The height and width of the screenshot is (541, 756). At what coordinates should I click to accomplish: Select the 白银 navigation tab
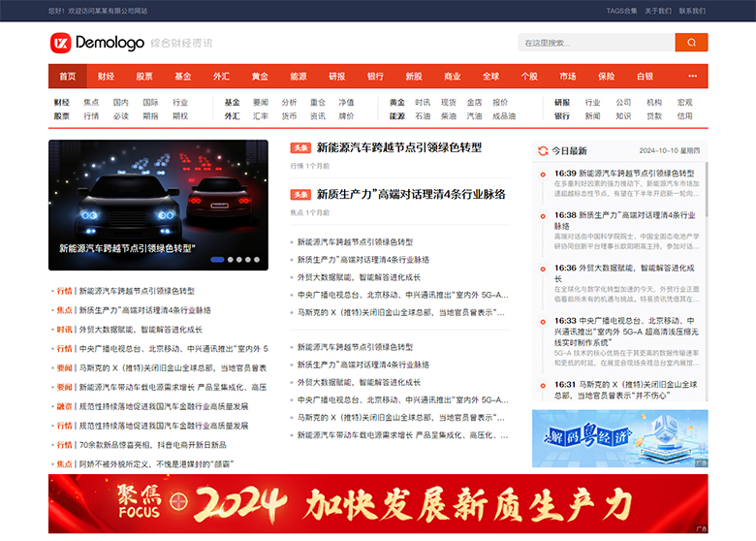tap(645, 76)
